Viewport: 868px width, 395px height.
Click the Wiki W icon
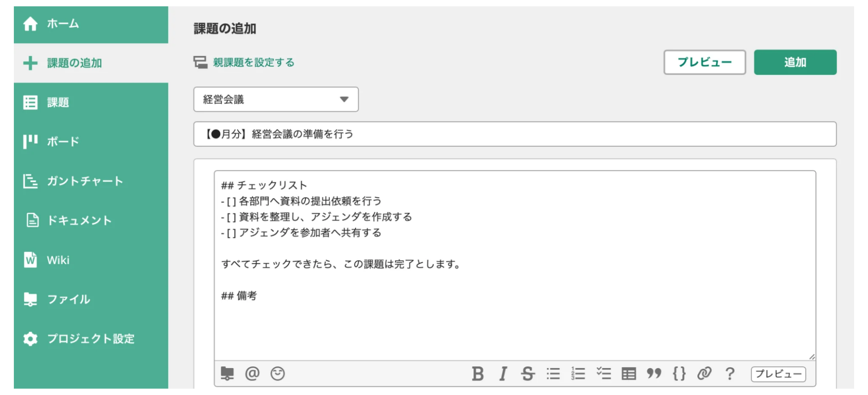point(30,260)
